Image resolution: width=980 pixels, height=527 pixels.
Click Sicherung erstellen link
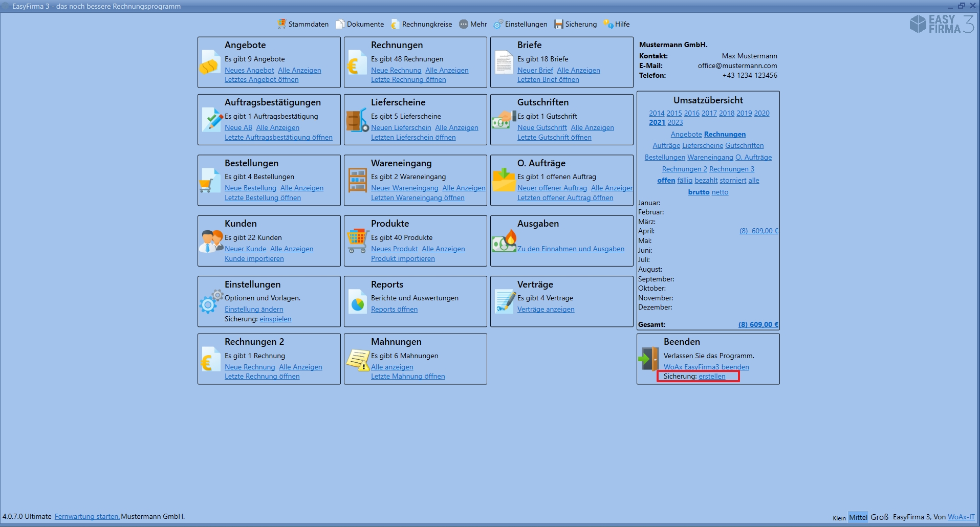(x=712, y=376)
